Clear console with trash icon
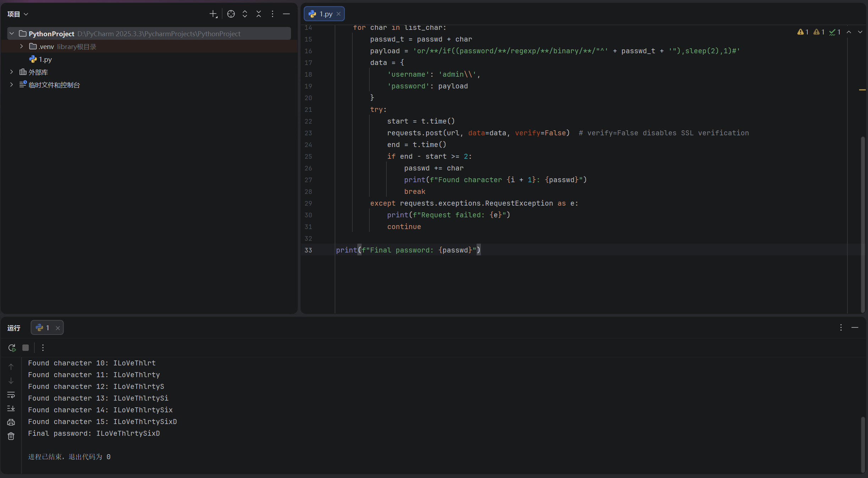The image size is (868, 478). coord(11,436)
